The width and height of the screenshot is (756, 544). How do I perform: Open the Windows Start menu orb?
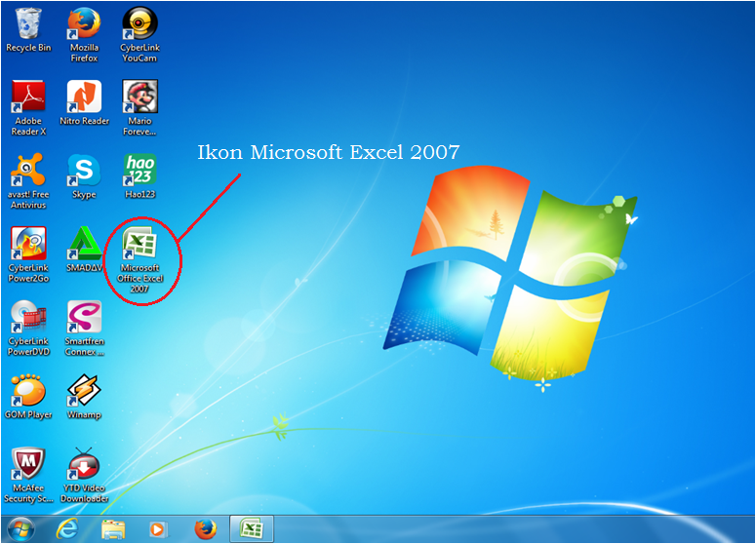point(20,529)
